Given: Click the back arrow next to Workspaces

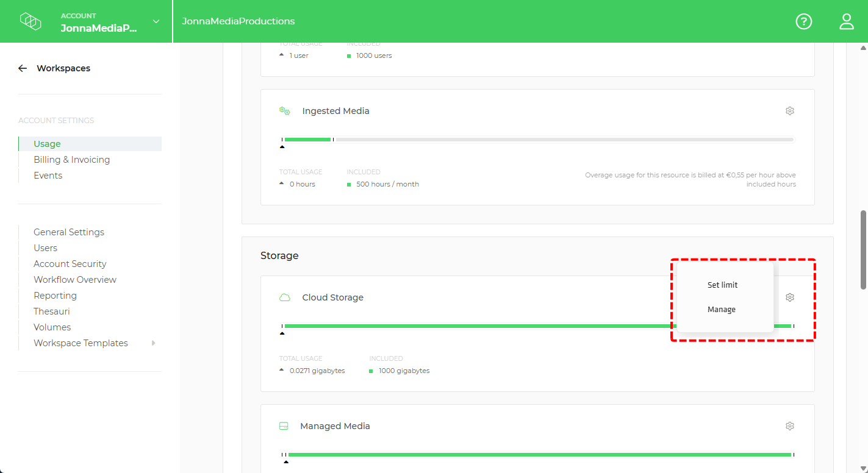Looking at the screenshot, I should 22,68.
